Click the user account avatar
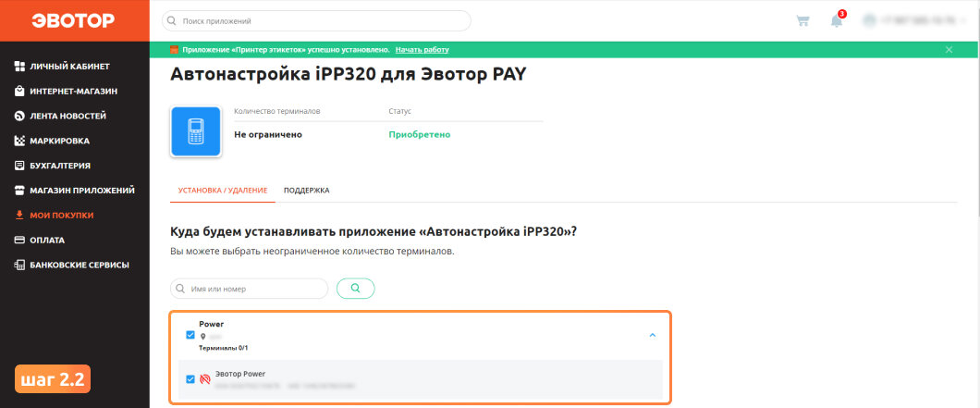This screenshot has width=980, height=408. [x=869, y=20]
